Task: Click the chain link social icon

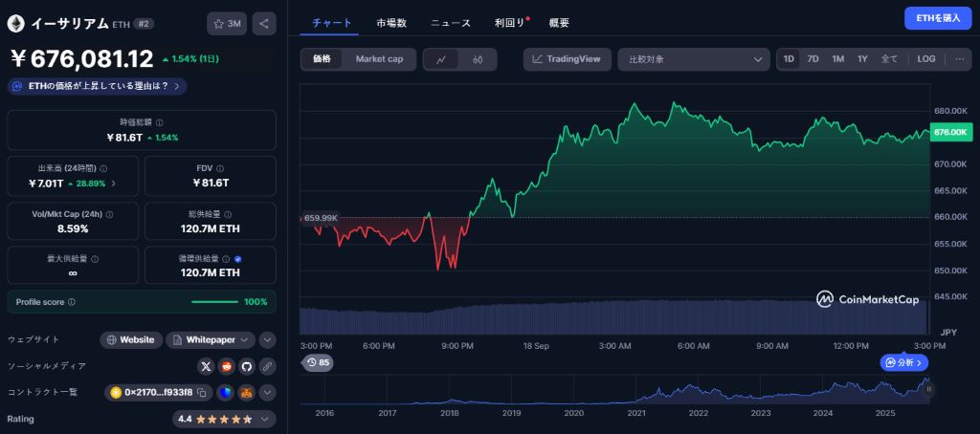Action: [x=267, y=366]
